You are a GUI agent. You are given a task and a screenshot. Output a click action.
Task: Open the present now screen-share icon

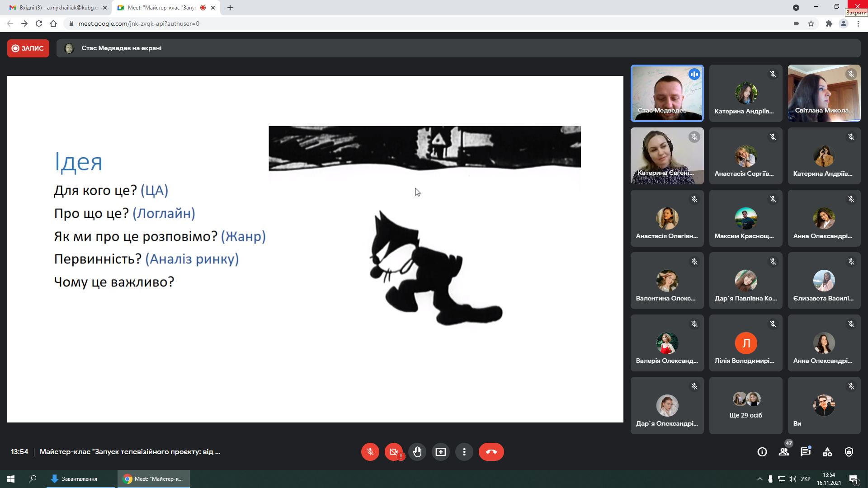440,452
